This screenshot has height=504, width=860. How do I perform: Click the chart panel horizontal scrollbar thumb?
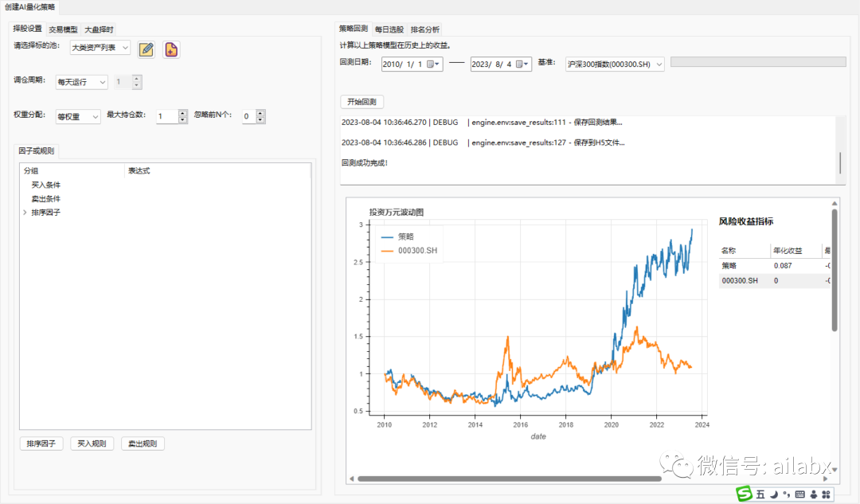click(x=510, y=479)
